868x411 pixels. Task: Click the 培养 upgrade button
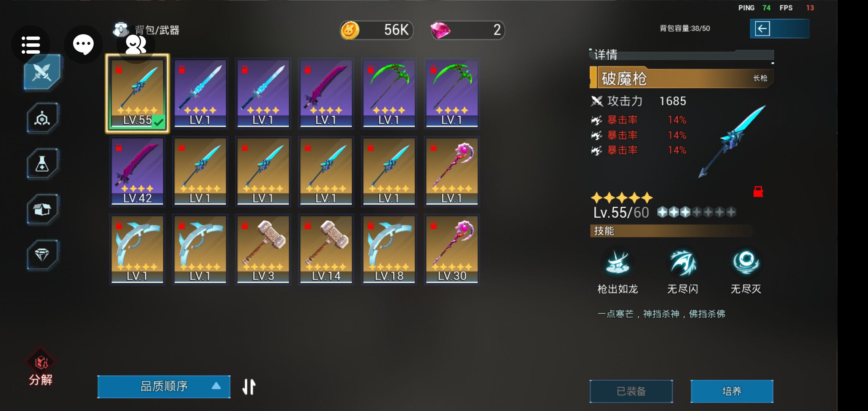(732, 391)
